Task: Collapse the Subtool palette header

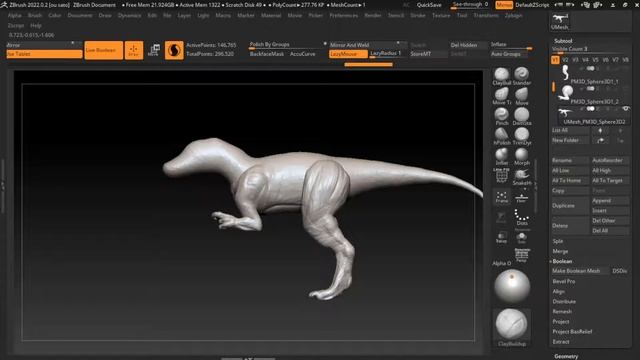Action: coord(563,41)
